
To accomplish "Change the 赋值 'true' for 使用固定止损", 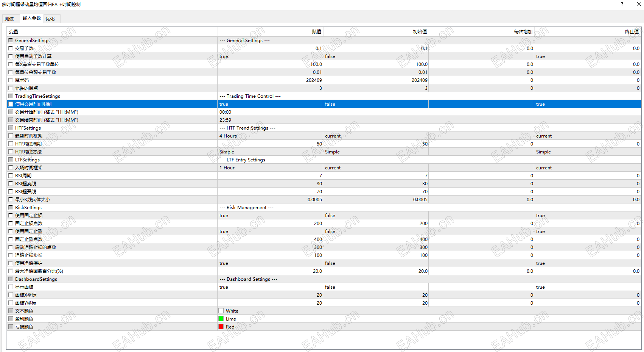I will pyautogui.click(x=224, y=216).
